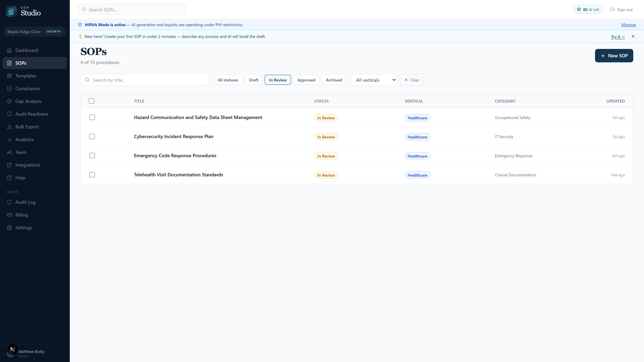Open the Analytics bar chart icon

10,139
